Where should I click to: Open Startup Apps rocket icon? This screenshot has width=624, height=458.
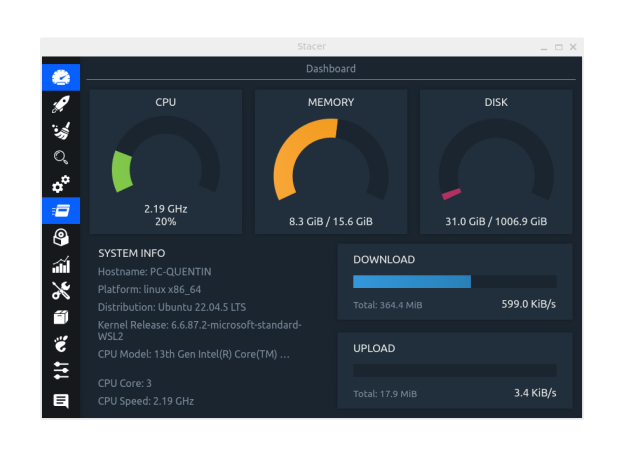coord(61,104)
